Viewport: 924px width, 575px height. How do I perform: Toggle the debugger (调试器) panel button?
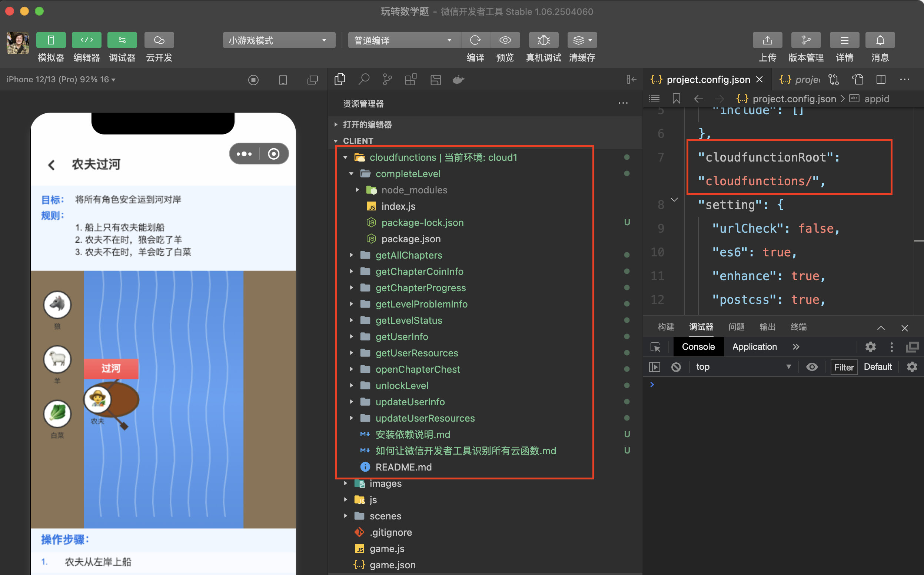point(122,40)
